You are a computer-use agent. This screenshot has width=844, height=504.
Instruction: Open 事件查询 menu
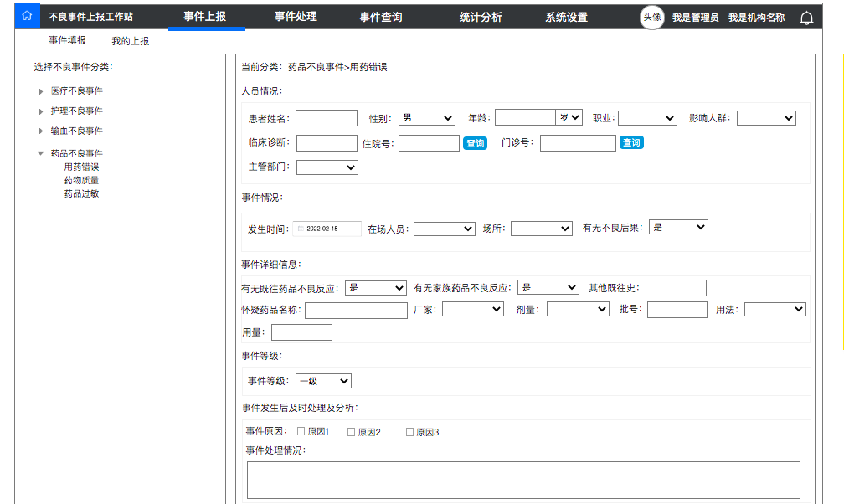pos(381,18)
